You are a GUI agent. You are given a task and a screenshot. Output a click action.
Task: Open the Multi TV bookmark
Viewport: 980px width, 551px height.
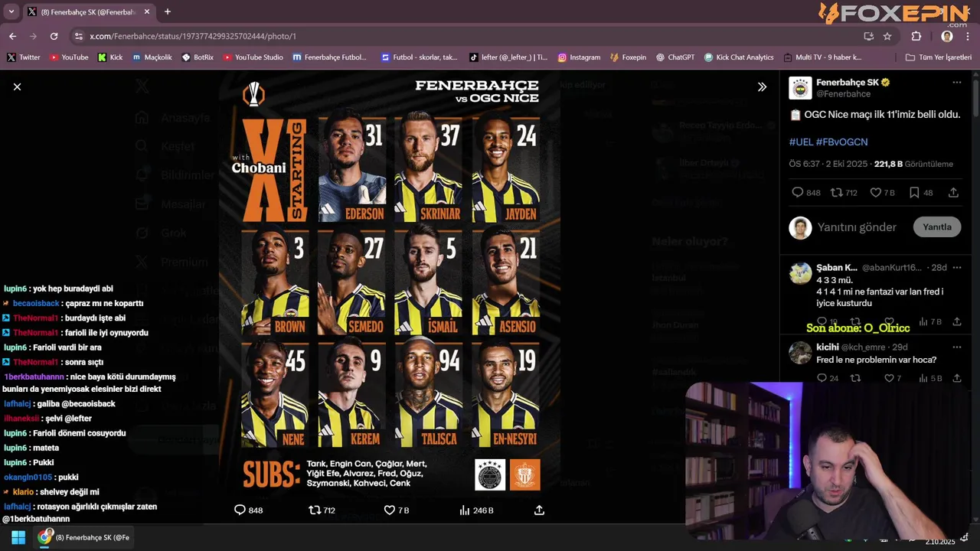[823, 57]
